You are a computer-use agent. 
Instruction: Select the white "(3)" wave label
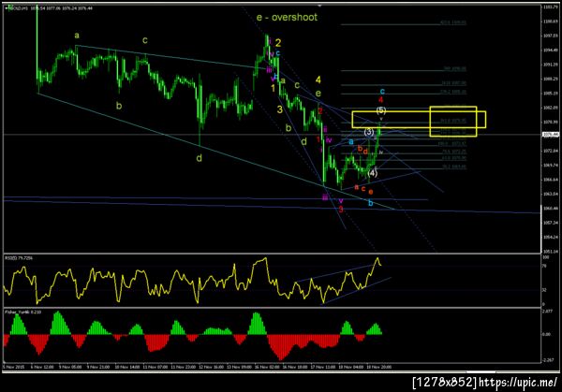pyautogui.click(x=369, y=132)
